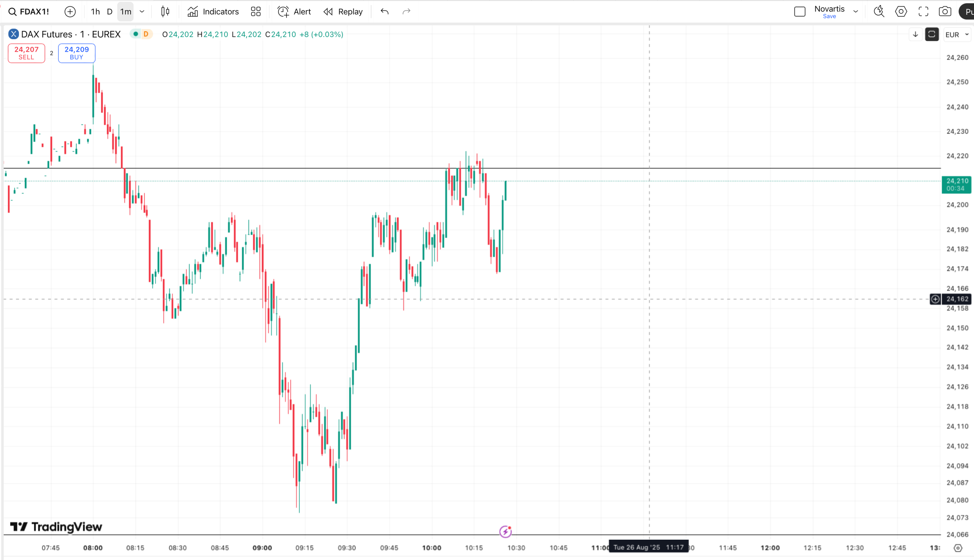974x560 pixels.
Task: Open the candlestick chart style menu
Action: pyautogui.click(x=165, y=12)
